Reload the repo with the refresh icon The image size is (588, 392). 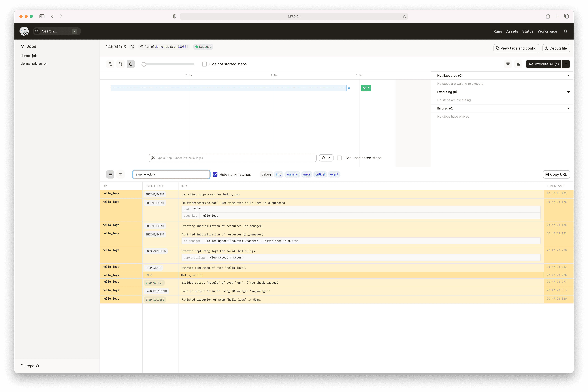coord(38,366)
